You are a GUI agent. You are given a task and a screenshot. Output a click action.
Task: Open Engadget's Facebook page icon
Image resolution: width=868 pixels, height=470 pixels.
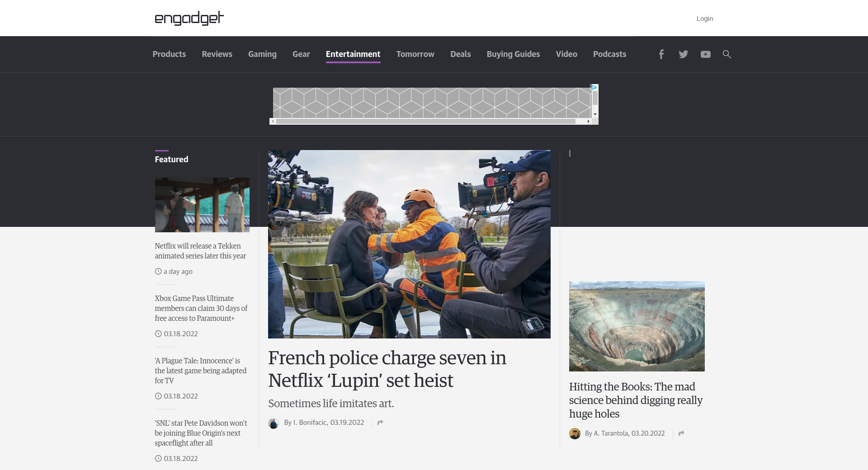661,54
